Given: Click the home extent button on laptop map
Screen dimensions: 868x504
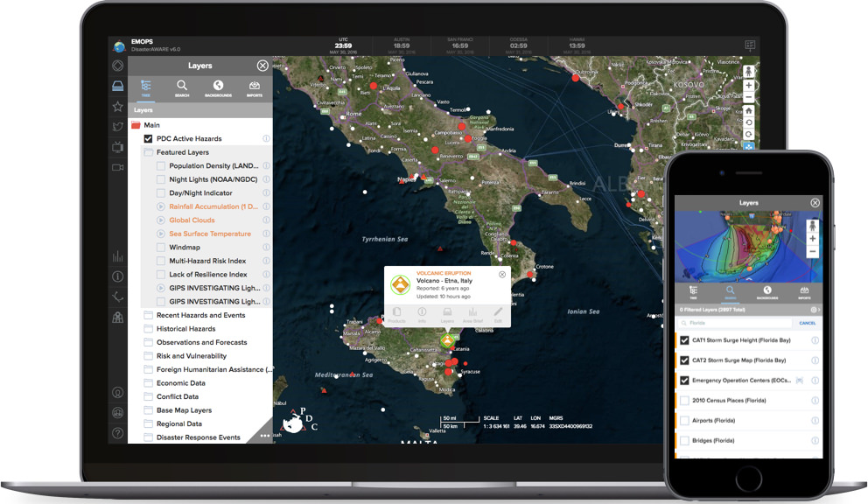Looking at the screenshot, I should click(748, 111).
